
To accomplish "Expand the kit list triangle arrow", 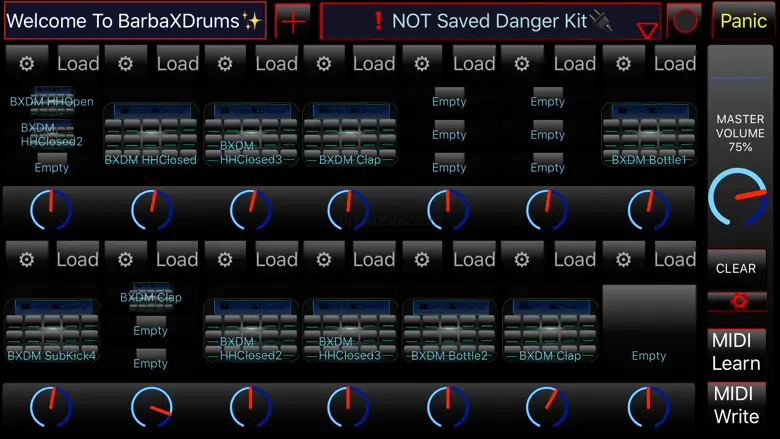I will click(647, 31).
